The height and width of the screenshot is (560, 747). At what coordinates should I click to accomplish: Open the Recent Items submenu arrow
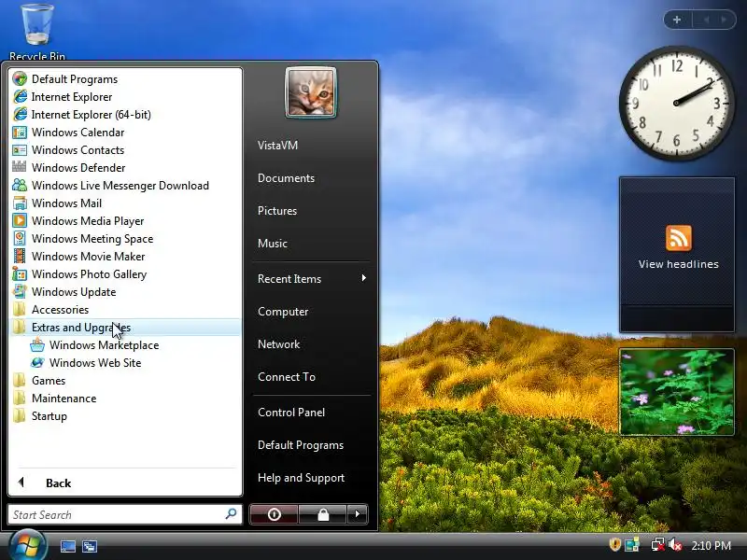[x=363, y=278]
